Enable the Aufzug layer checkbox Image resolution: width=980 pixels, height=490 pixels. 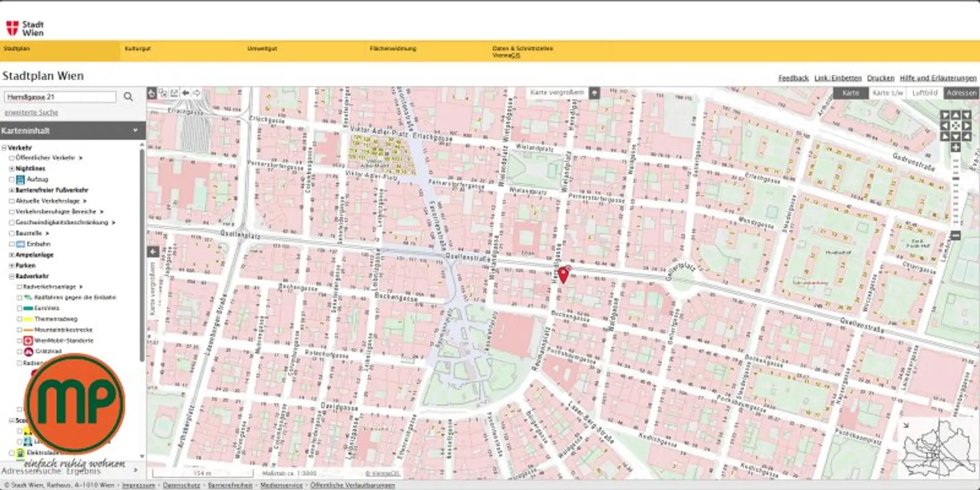[12, 179]
